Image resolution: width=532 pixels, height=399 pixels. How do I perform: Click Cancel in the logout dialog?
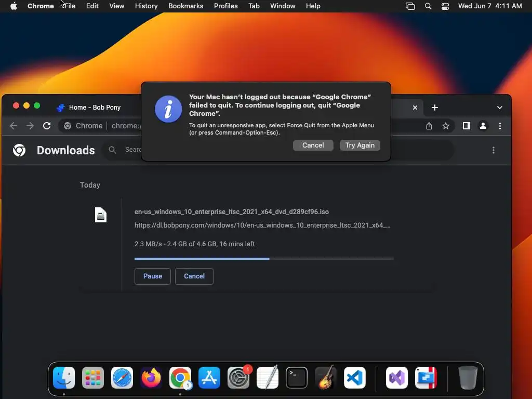(x=313, y=145)
